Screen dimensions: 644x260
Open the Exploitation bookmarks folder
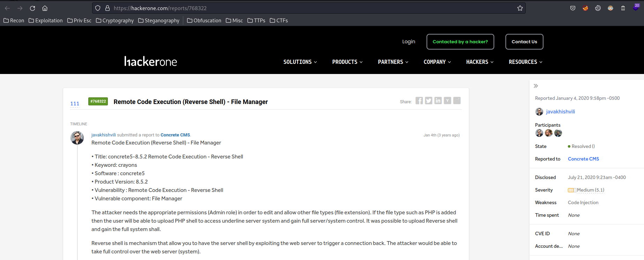point(46,21)
